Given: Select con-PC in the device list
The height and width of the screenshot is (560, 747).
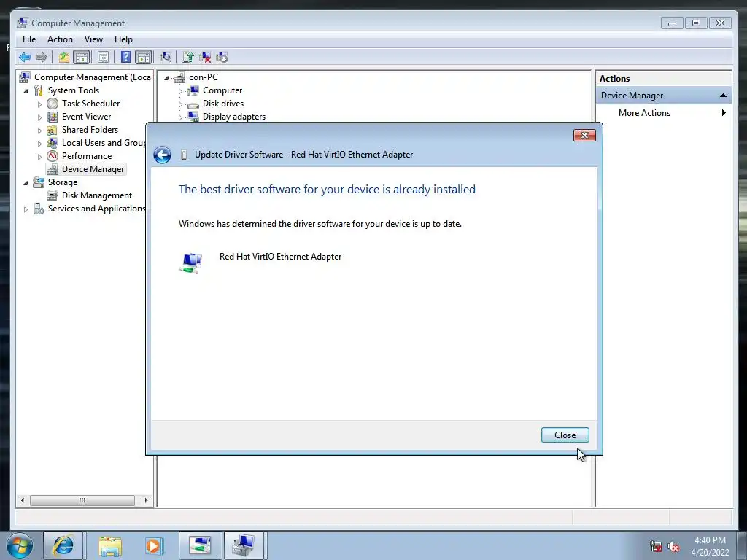Looking at the screenshot, I should point(204,77).
